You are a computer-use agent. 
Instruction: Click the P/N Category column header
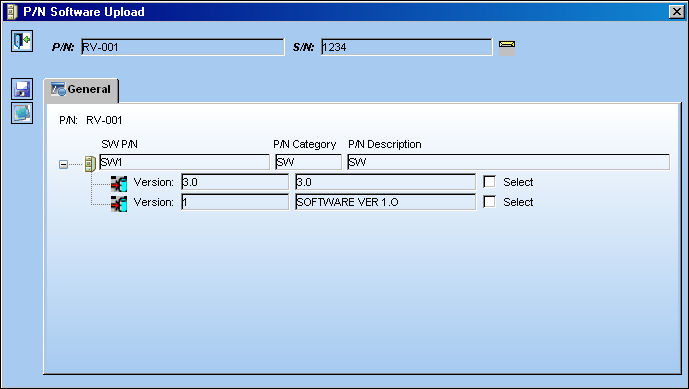305,144
